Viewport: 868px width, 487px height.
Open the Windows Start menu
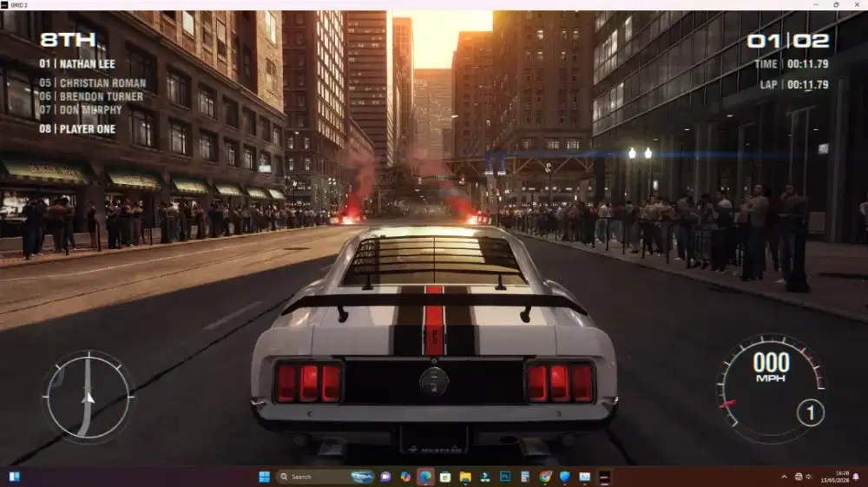(x=265, y=477)
